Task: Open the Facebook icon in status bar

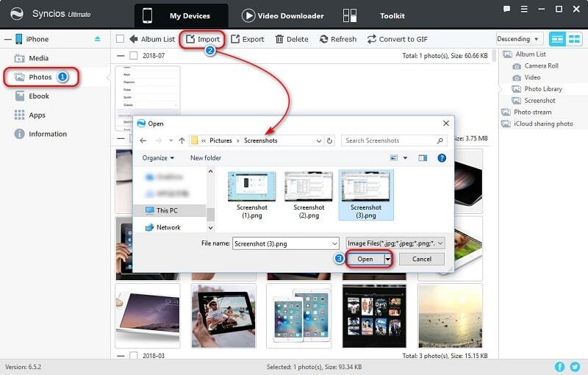Action: click(560, 366)
